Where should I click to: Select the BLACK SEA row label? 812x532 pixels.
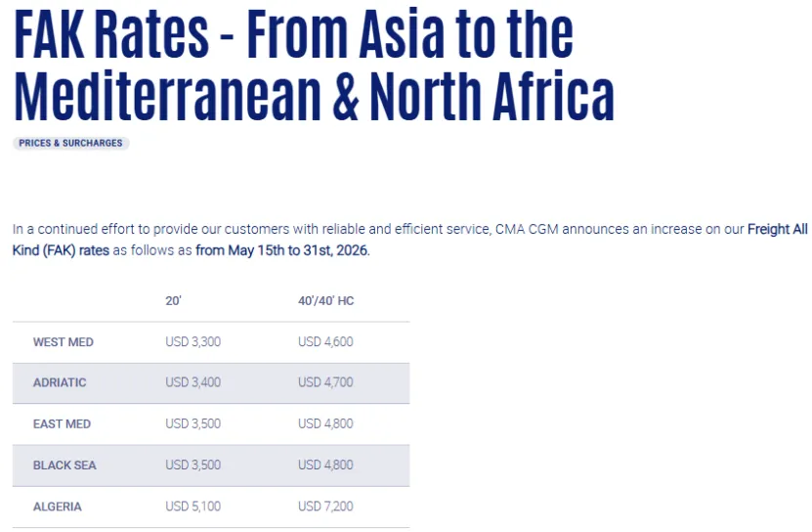(64, 465)
